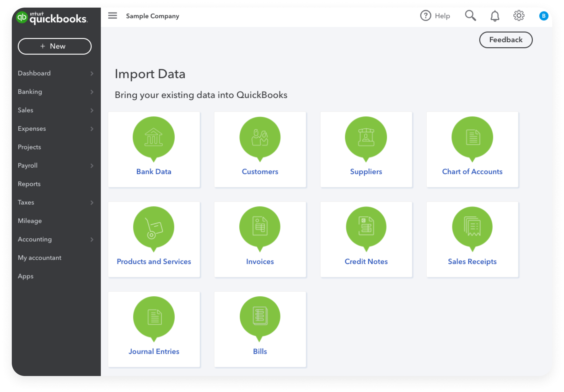Open the Settings gear menu
564x392 pixels.
[519, 16]
